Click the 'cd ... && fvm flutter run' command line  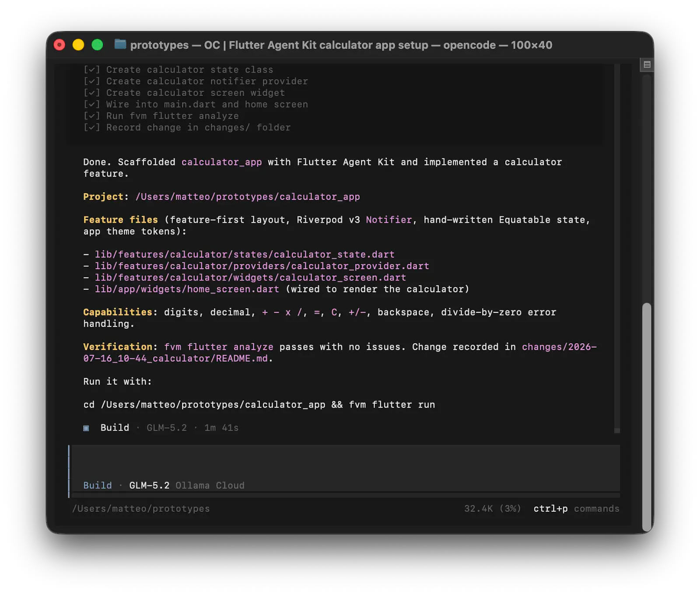pyautogui.click(x=259, y=405)
